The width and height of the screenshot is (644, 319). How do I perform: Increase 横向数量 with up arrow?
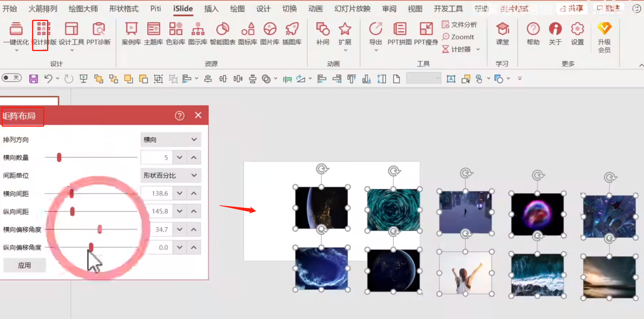pyautogui.click(x=194, y=158)
